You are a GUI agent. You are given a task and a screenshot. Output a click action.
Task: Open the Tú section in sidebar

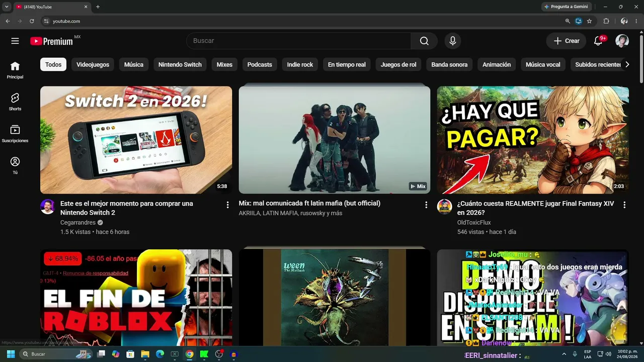point(15,165)
